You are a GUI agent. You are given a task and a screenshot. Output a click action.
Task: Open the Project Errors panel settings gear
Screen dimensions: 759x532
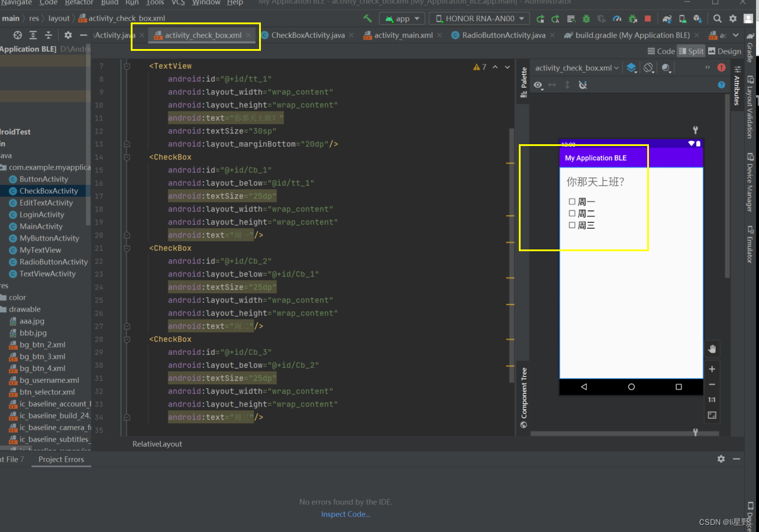pos(721,459)
